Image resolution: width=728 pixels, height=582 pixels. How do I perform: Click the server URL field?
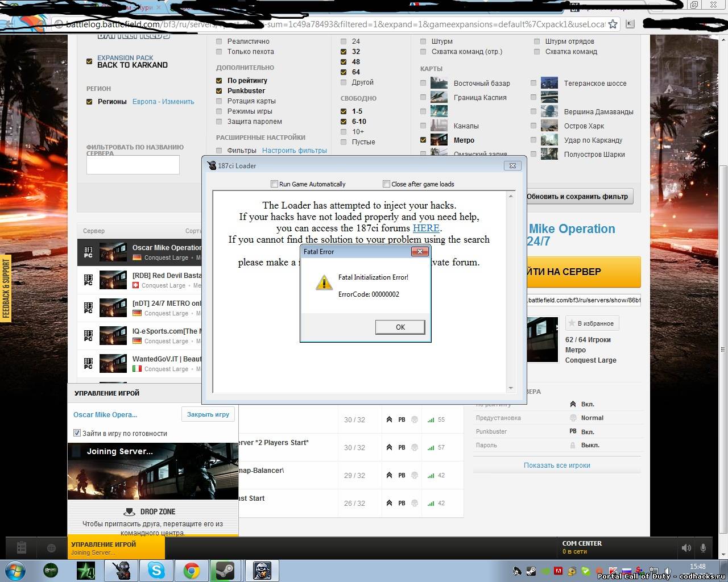tap(584, 300)
